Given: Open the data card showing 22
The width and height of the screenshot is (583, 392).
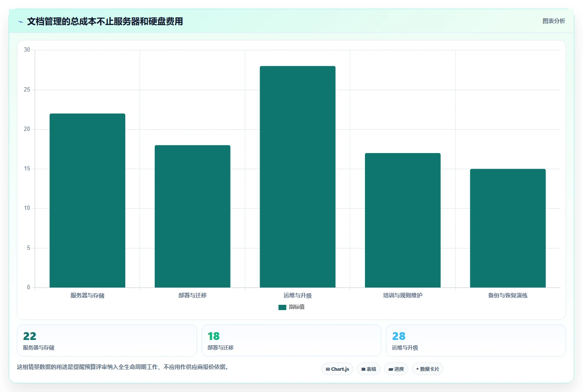Looking at the screenshot, I should [107, 340].
